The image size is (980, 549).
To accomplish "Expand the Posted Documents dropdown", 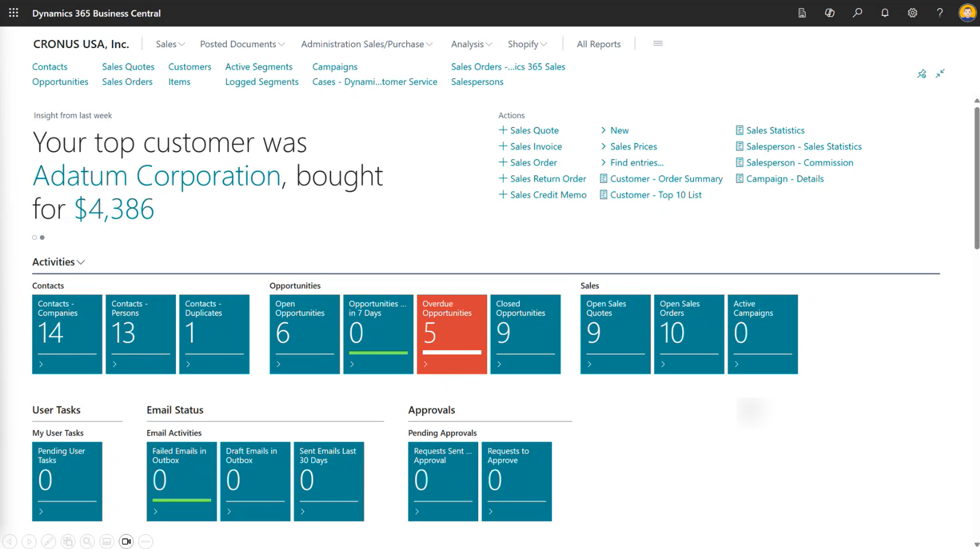I will [x=242, y=44].
